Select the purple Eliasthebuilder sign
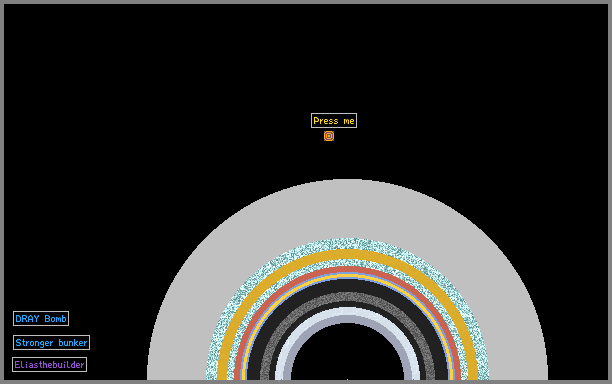The image size is (612, 384). (x=50, y=364)
